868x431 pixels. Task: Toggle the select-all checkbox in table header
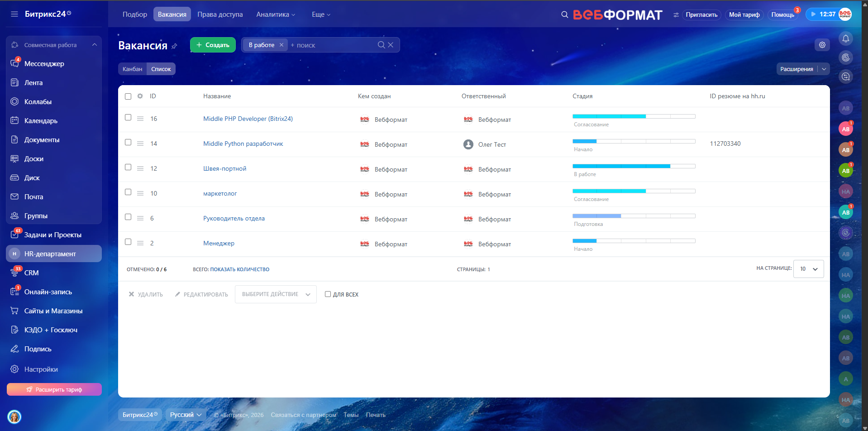pyautogui.click(x=128, y=96)
